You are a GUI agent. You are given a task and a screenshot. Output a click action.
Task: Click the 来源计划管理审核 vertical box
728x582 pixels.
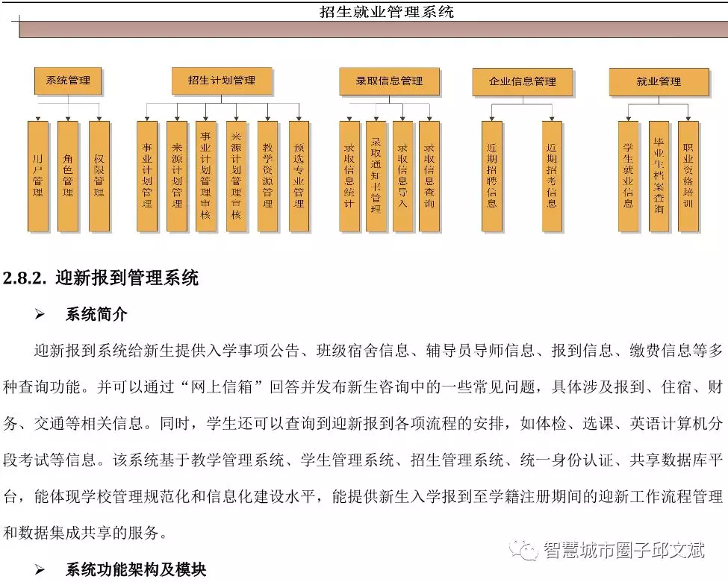point(237,176)
